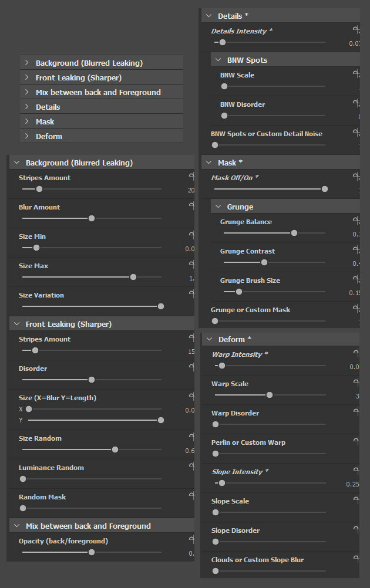Toggle the Mask Off/On switch handle
The width and height of the screenshot is (370, 588).
click(x=324, y=189)
